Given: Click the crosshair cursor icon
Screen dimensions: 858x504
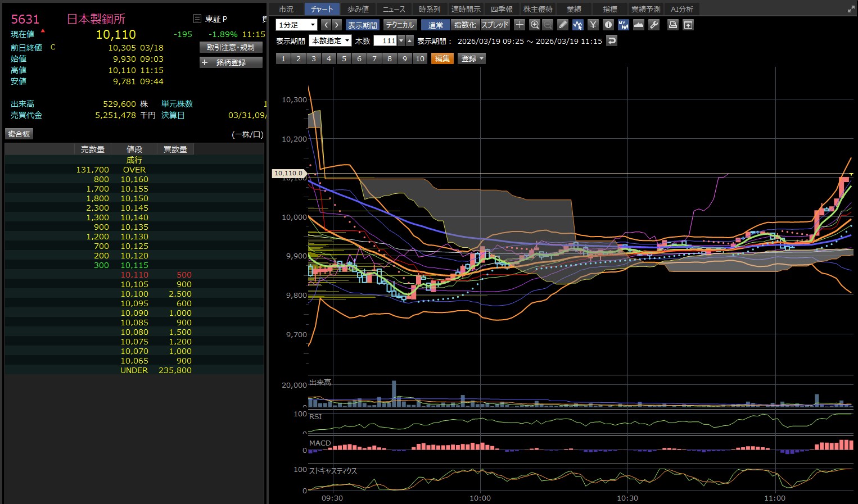Looking at the screenshot, I should pos(520,25).
